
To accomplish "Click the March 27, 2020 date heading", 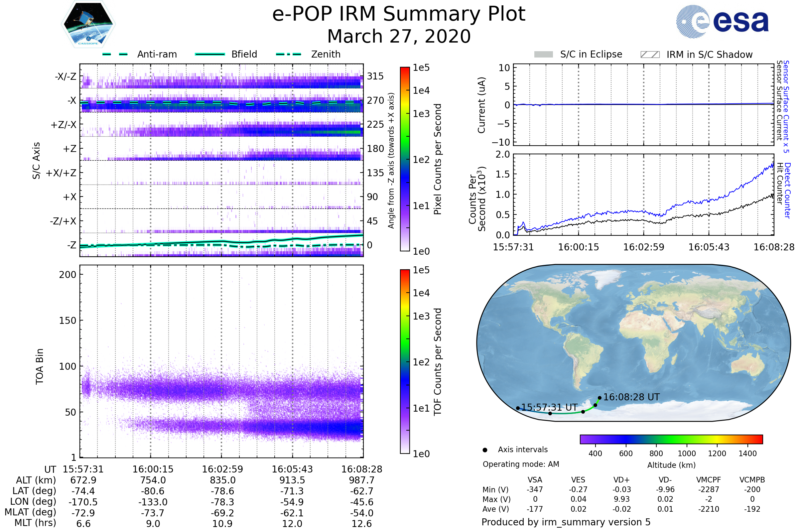I will [x=399, y=36].
